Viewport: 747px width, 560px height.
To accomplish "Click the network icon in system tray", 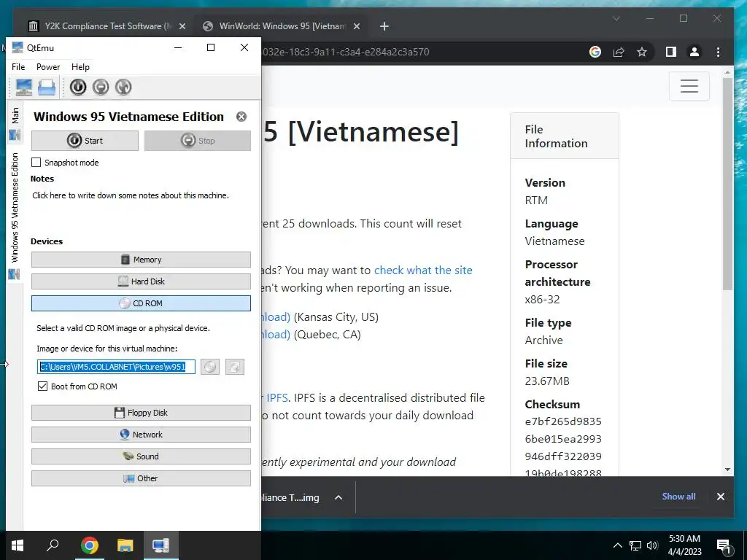I will pyautogui.click(x=635, y=545).
